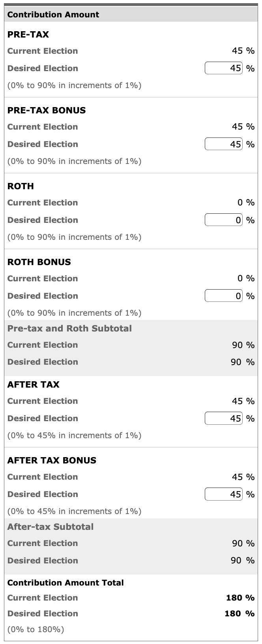
Task: Click the ROTH Desired Election input field
Action: pos(223,220)
